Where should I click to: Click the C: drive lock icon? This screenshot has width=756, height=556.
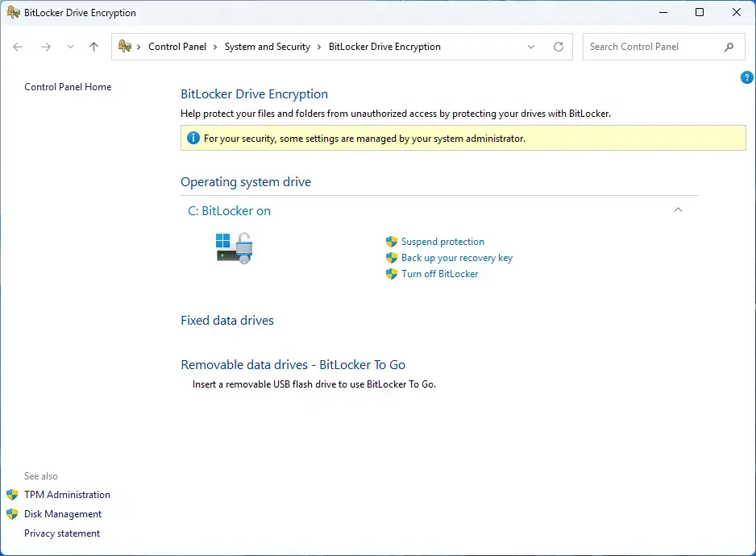pyautogui.click(x=235, y=248)
